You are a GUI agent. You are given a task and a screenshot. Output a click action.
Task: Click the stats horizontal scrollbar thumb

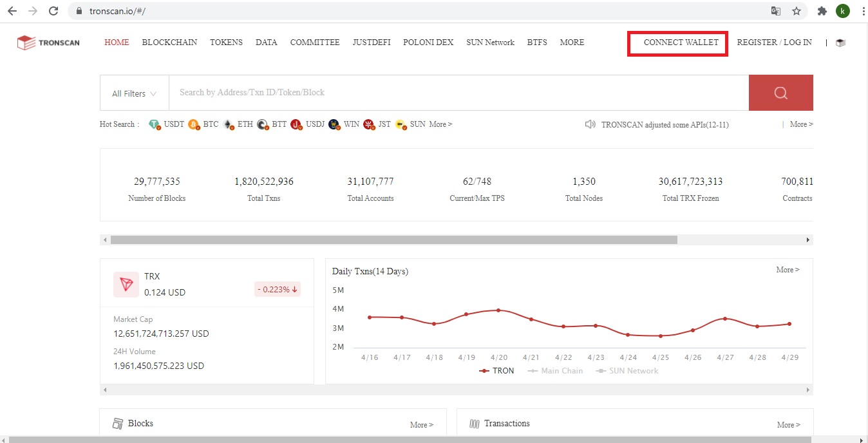(x=394, y=240)
